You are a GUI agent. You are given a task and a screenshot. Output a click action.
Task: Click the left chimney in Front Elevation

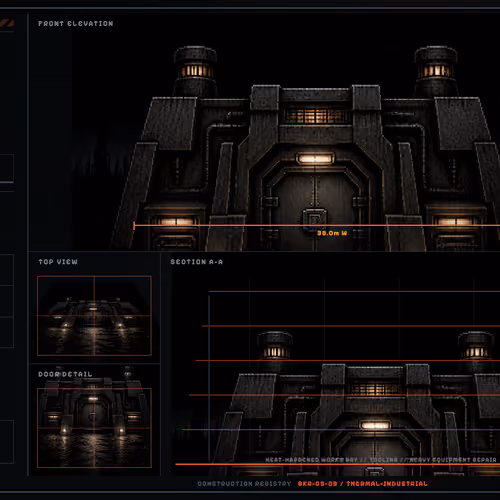pos(195,72)
